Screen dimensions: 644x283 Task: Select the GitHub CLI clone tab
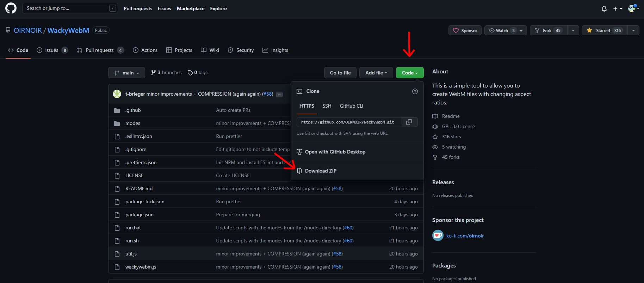pyautogui.click(x=352, y=106)
